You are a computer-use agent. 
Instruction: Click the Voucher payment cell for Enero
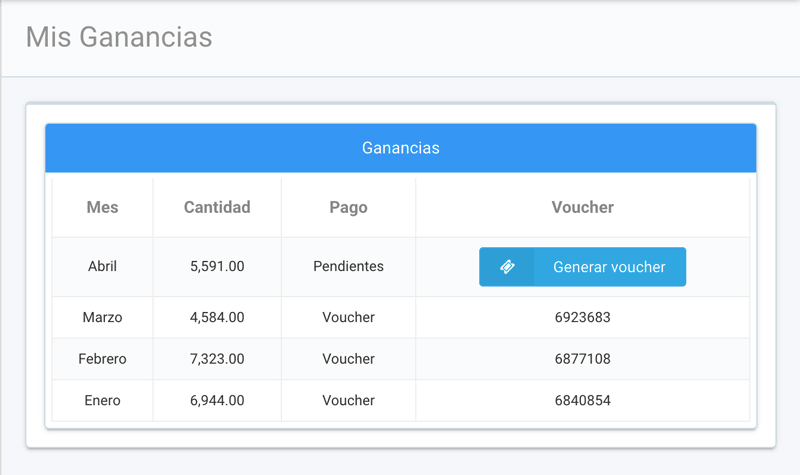[x=348, y=401]
